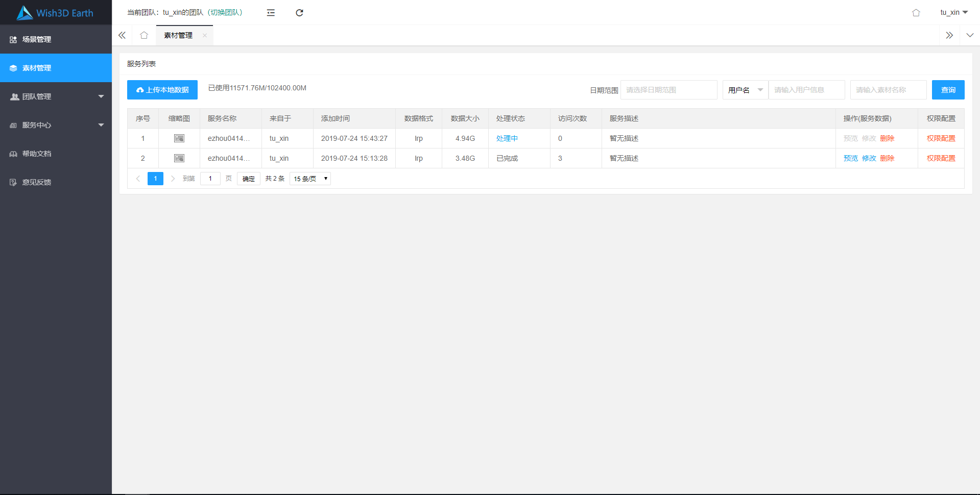
Task: Click the 上传本地数据 upload button
Action: pos(162,90)
